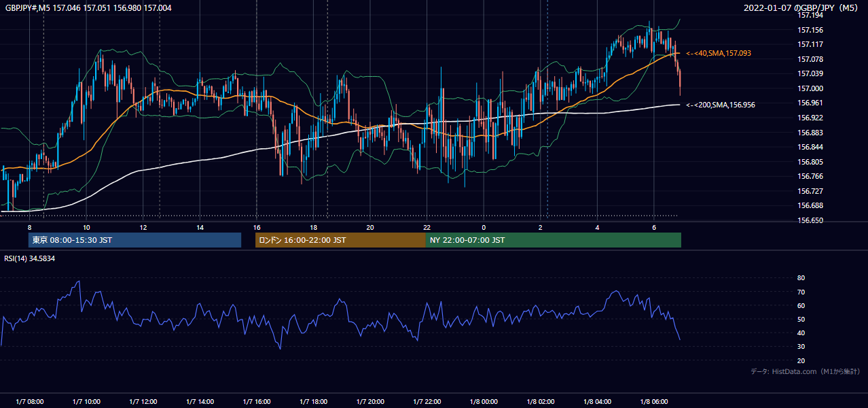Screen dimensions: 868x408
Task: Click the 156.961 price axis value
Action: [810, 103]
